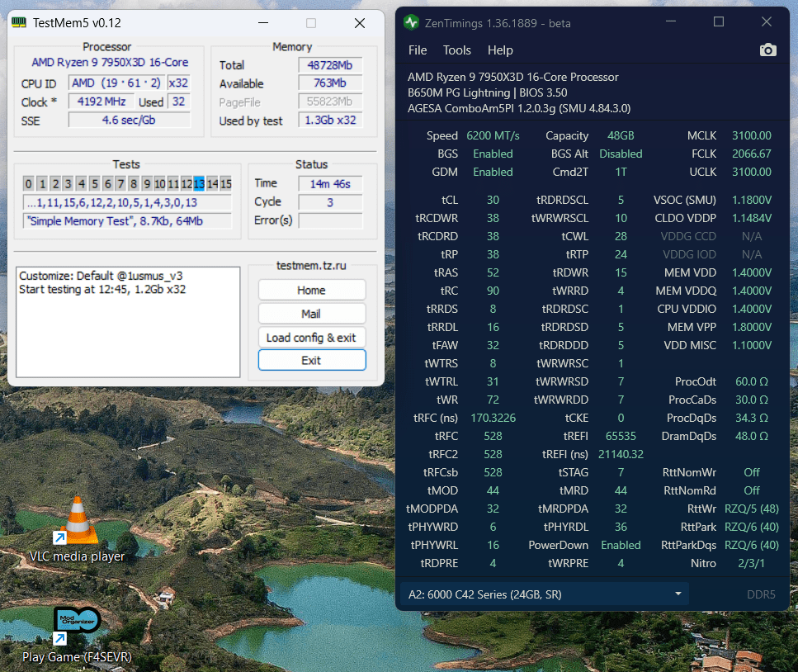Click the PowerDown Enabled value
Image resolution: width=798 pixels, height=672 pixels.
[x=621, y=545]
